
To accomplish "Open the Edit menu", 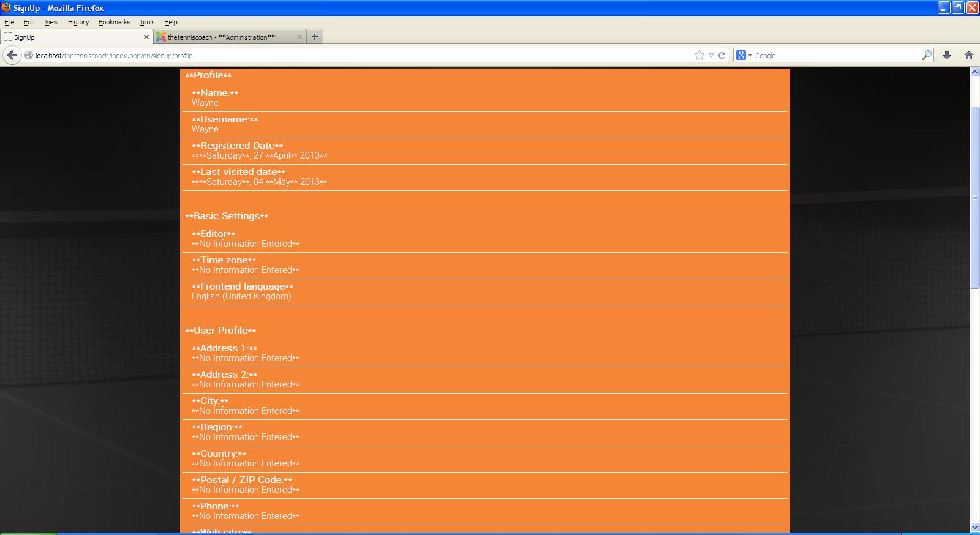I will point(29,22).
